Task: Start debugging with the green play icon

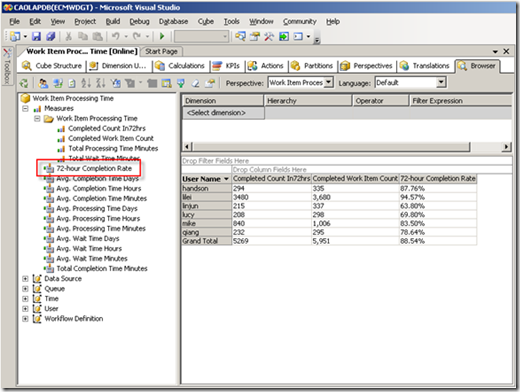Action: click(162, 36)
